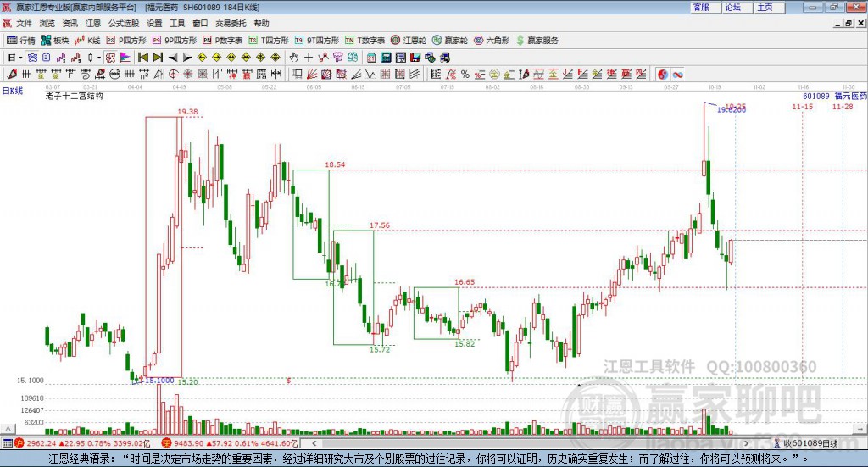Click the 11-28 date marker label
This screenshot has height=467, width=868.
(843, 107)
